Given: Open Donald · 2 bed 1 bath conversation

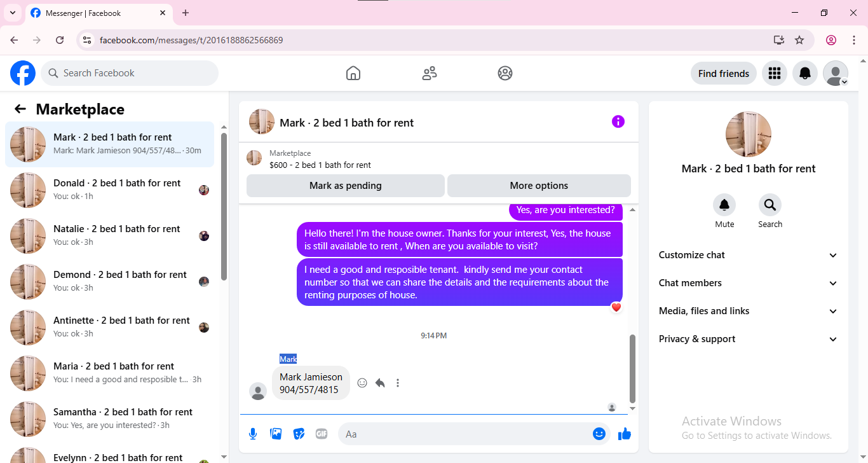Looking at the screenshot, I should point(110,190).
